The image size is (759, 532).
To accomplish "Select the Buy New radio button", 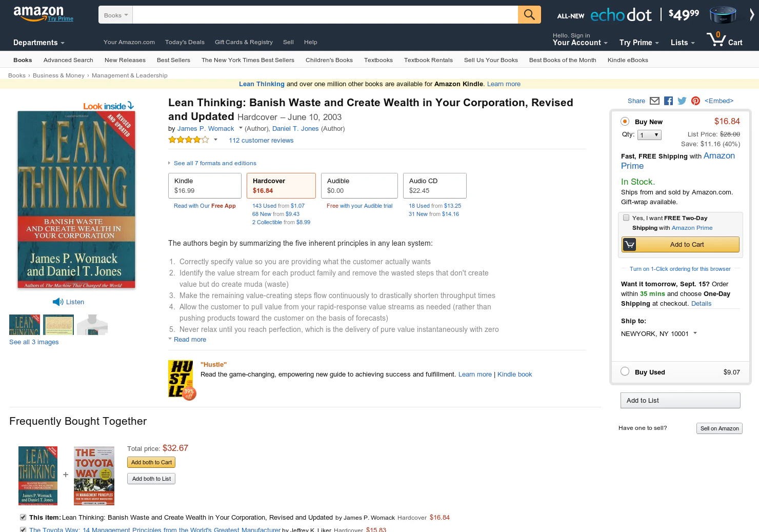I will [625, 122].
